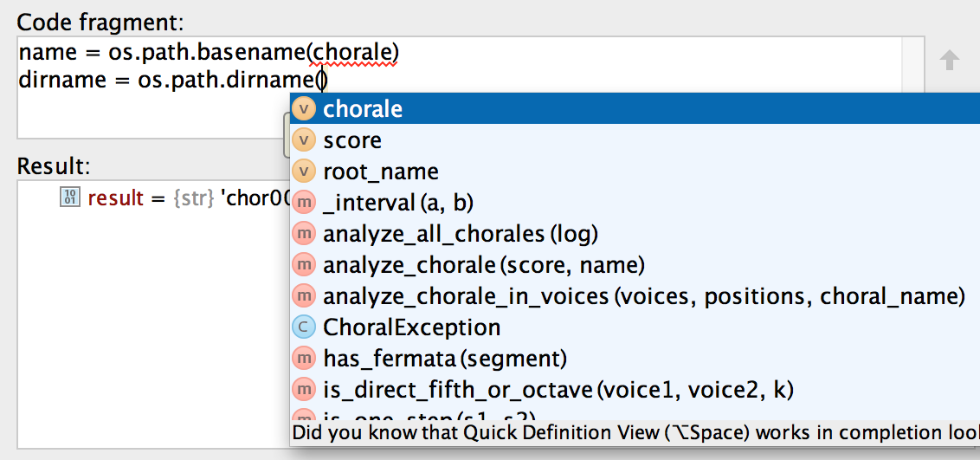Click the variable icon beside chorale
Image resolution: width=980 pixels, height=460 pixels.
[303, 109]
